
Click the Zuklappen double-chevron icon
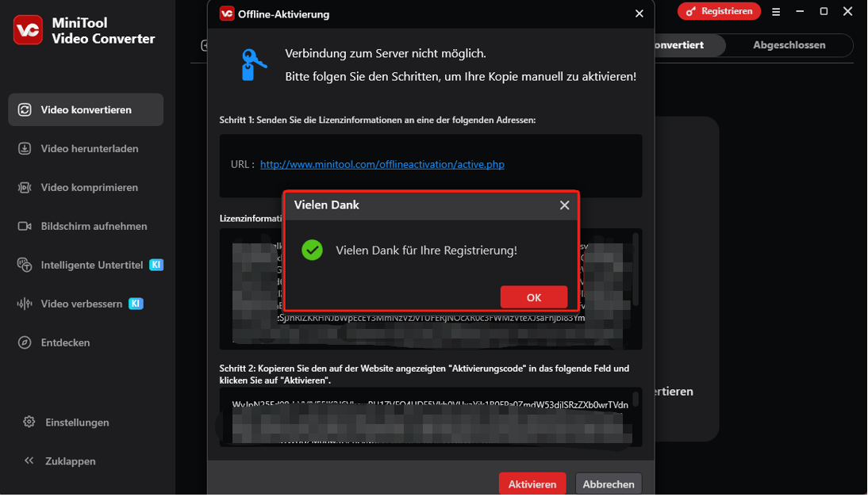pyautogui.click(x=29, y=460)
